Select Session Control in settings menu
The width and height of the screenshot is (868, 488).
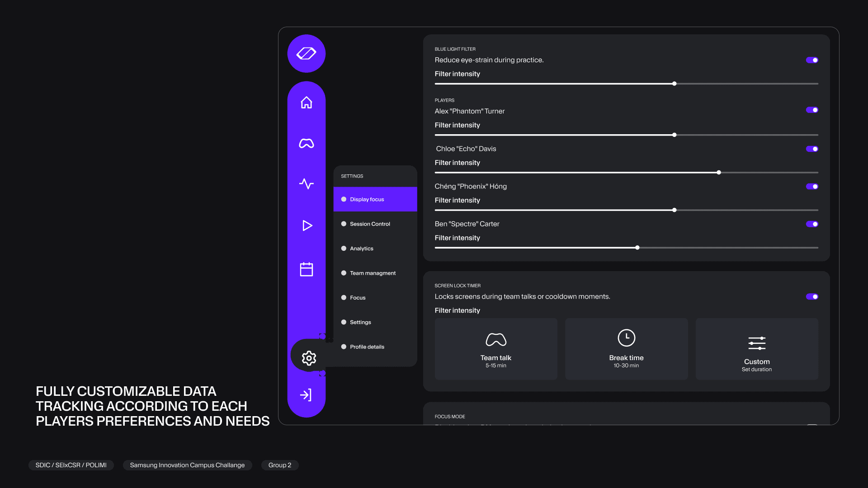click(369, 224)
